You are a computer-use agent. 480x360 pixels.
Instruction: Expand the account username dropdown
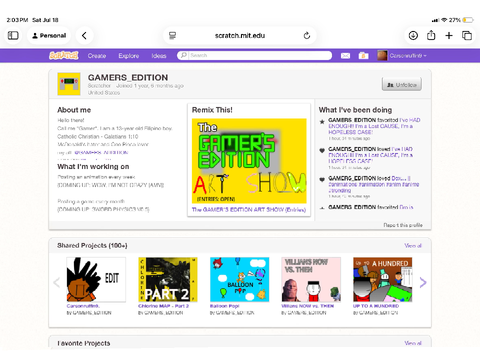click(x=408, y=56)
